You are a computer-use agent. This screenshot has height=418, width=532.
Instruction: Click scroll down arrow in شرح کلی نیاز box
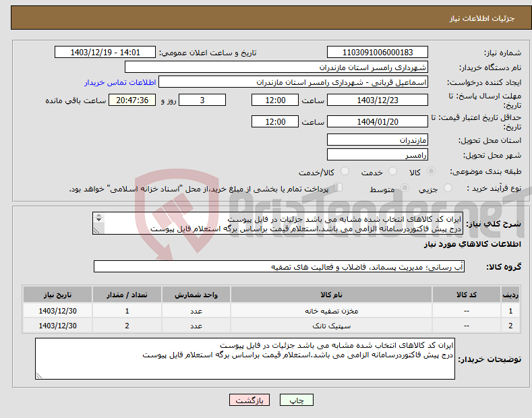pos(98,220)
